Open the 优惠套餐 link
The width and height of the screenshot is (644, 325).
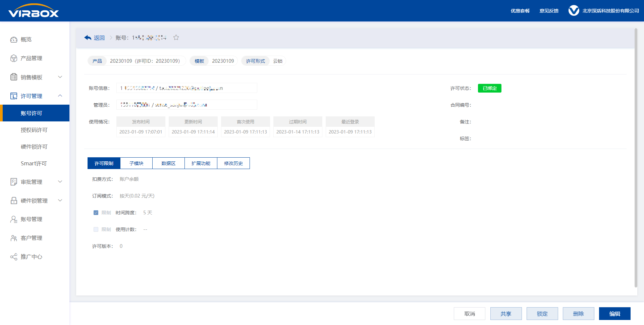click(x=520, y=11)
